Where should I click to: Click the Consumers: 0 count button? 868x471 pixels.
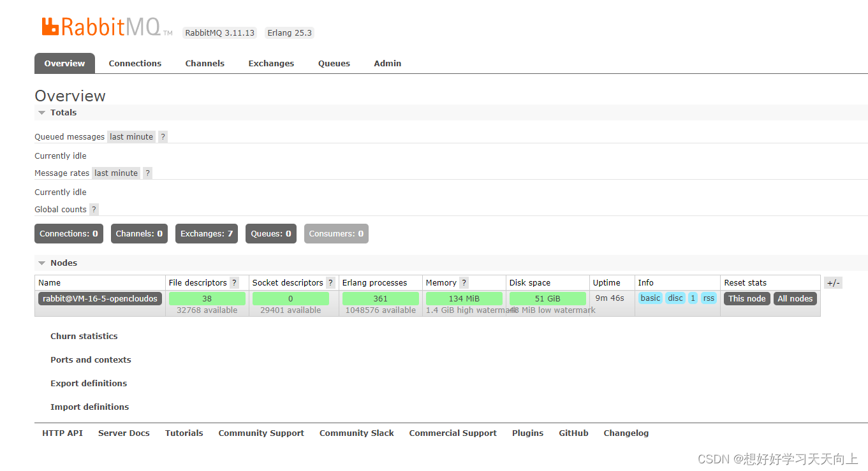336,234
